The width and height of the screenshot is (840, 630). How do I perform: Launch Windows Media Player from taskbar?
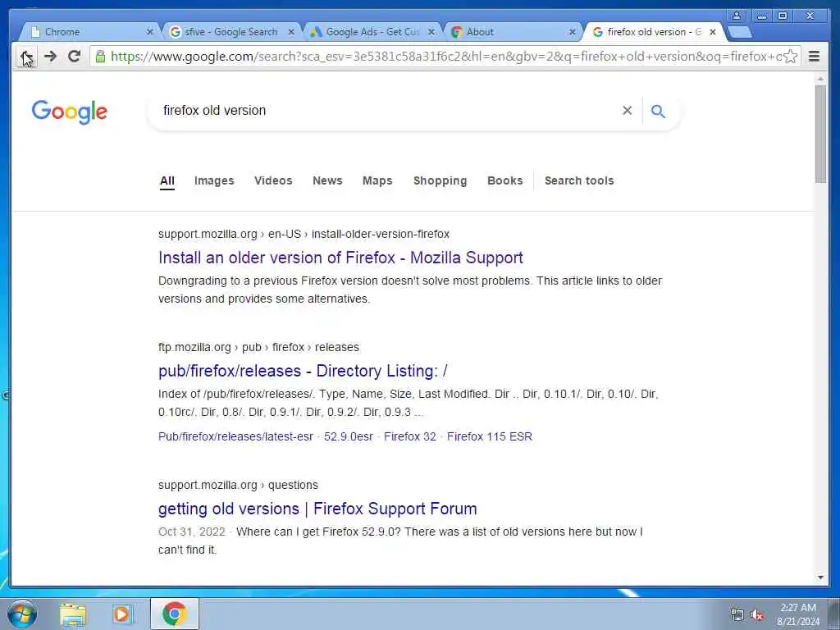pos(122,614)
